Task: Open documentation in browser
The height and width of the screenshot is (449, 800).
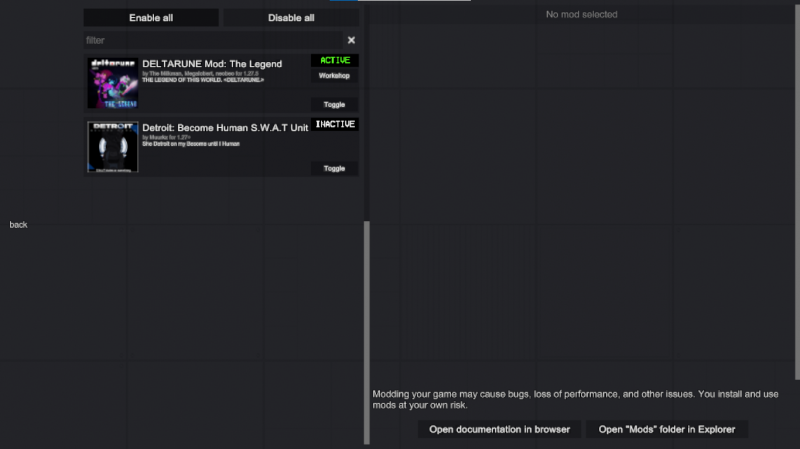Action: point(499,429)
